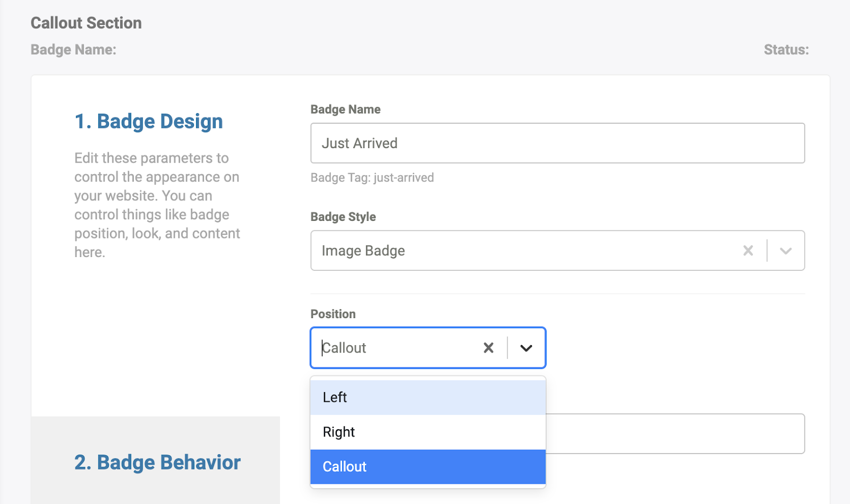
Task: Click the Badge Design section heading
Action: coord(148,121)
